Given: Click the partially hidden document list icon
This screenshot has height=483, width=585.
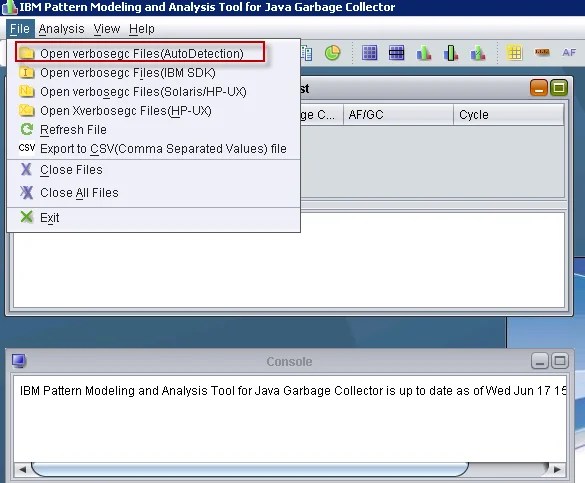Looking at the screenshot, I should click(x=307, y=53).
